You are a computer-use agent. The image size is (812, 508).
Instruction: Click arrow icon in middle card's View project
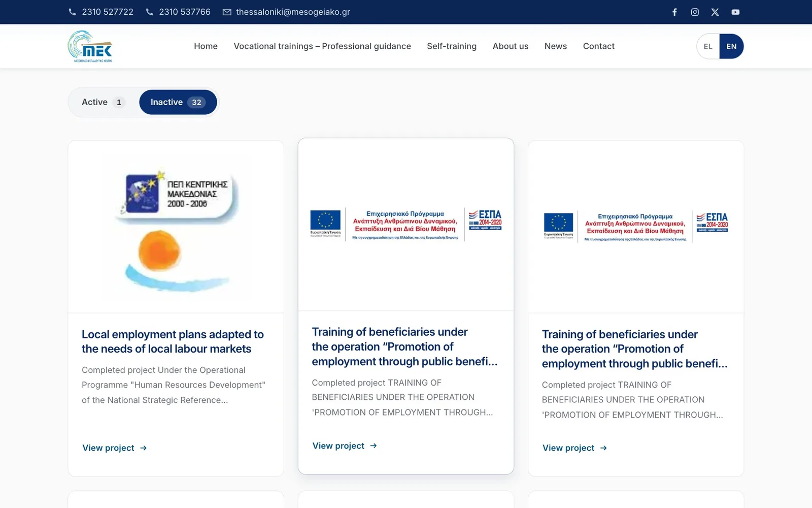(374, 446)
